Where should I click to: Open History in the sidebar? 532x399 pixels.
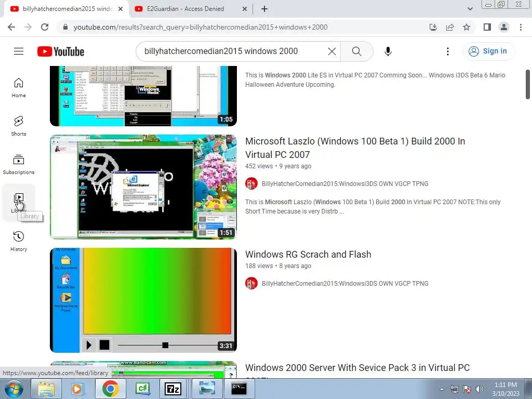(19, 241)
